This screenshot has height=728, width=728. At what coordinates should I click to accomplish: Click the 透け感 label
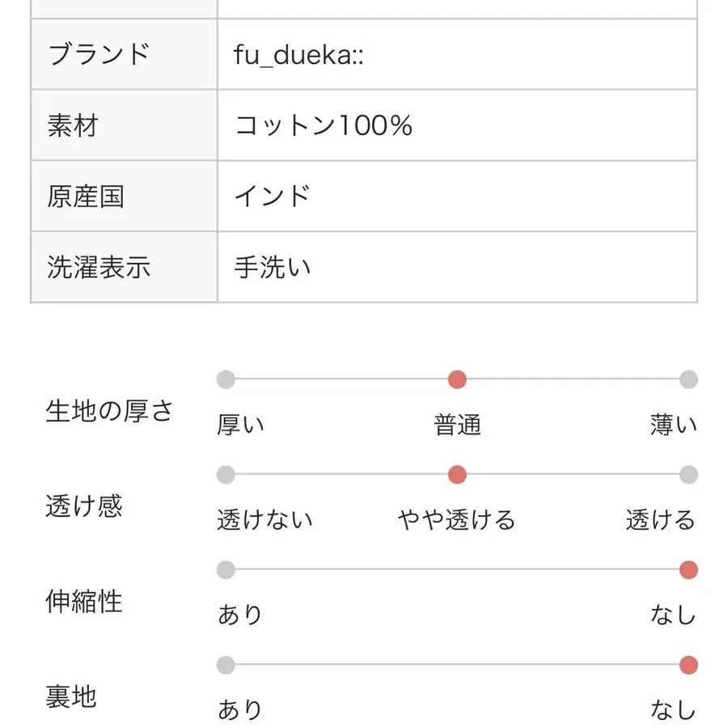pyautogui.click(x=84, y=506)
